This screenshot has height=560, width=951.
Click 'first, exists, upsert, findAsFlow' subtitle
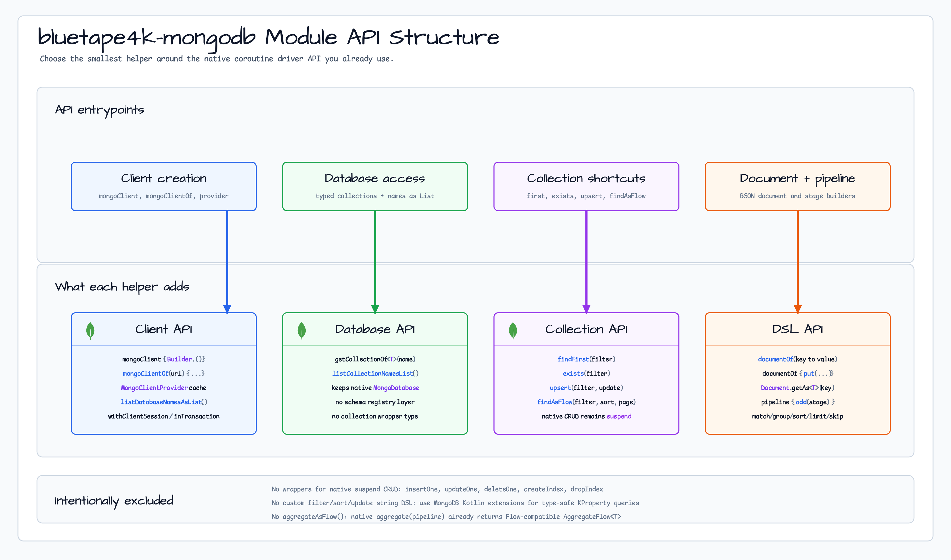pyautogui.click(x=586, y=196)
